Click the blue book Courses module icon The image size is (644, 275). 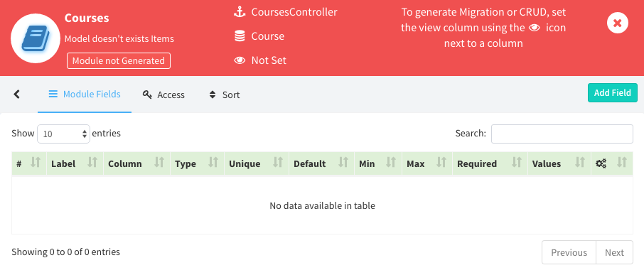pos(36,38)
